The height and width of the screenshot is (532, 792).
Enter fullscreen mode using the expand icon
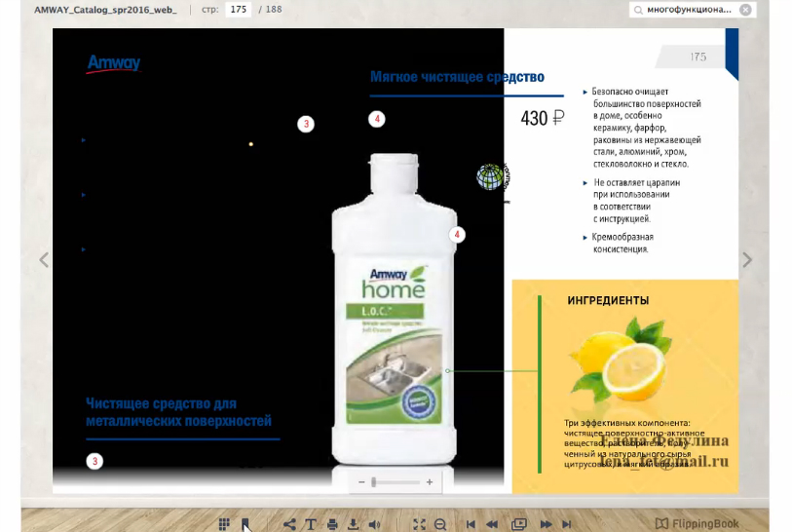pos(419,524)
